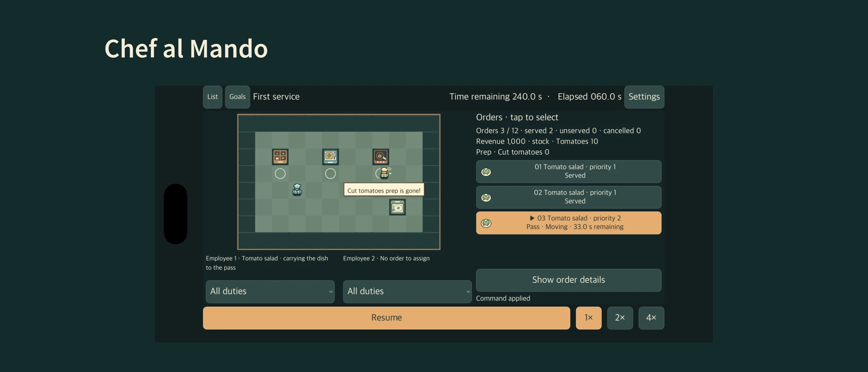Open Employee 1's All duties dropdown
Viewport: 868px width, 372px height.
click(x=270, y=292)
